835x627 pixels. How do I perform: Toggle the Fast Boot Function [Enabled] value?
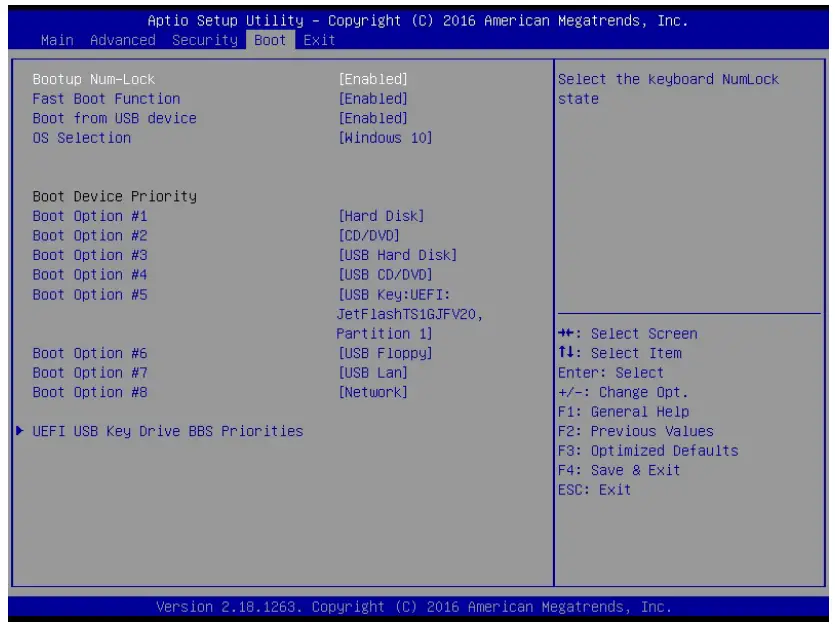373,99
